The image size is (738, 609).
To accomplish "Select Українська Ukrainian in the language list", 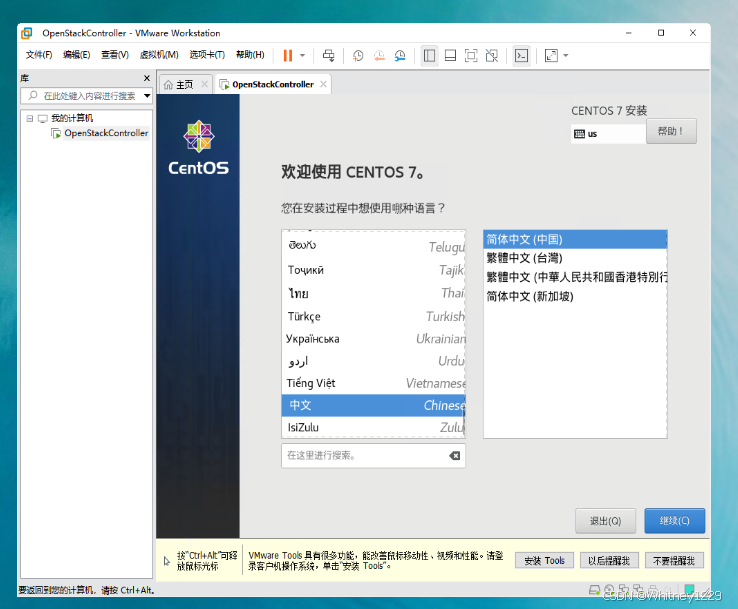I will click(x=374, y=338).
